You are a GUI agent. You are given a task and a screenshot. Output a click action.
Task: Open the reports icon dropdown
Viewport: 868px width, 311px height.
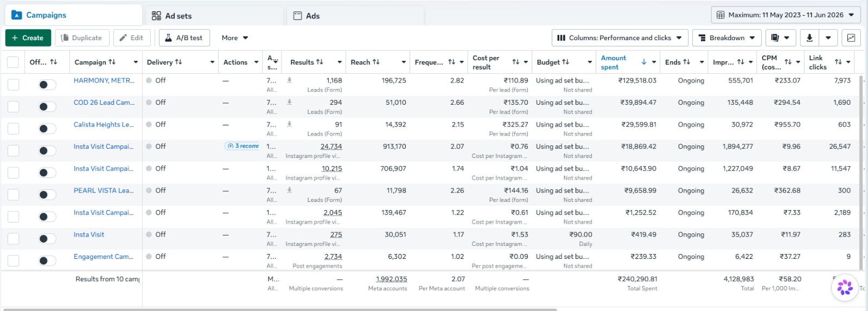[781, 38]
